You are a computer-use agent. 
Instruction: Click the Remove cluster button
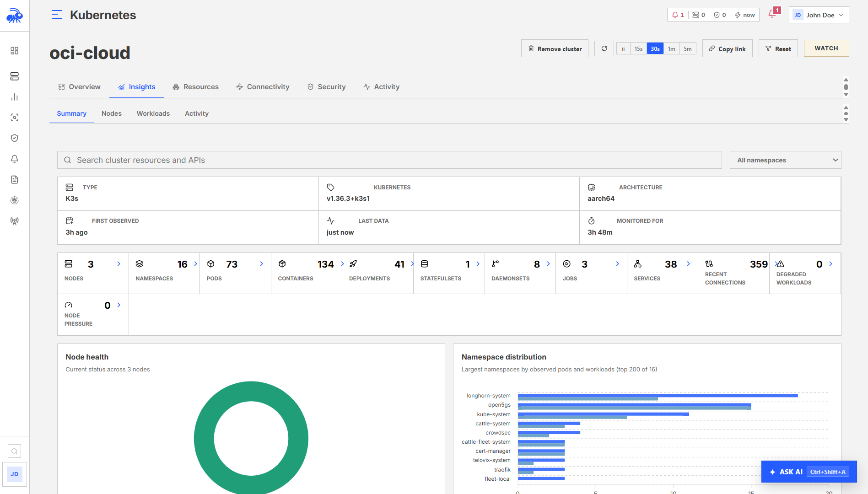[x=555, y=48]
